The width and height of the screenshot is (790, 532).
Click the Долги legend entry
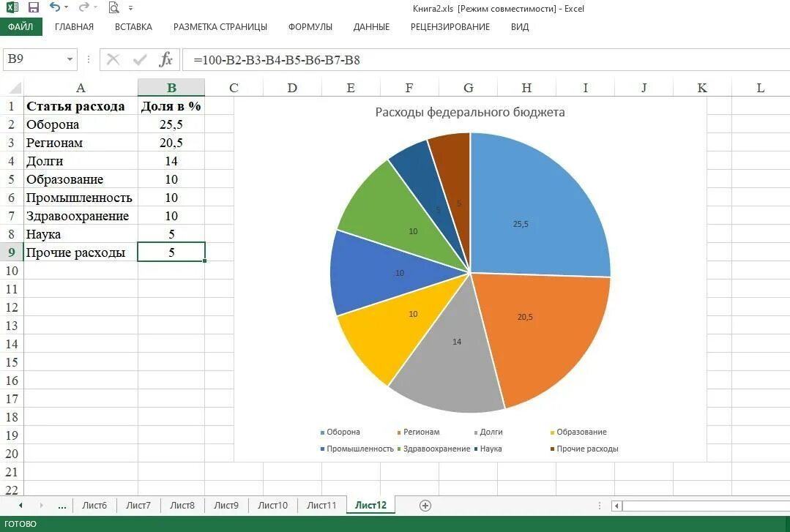click(x=488, y=432)
